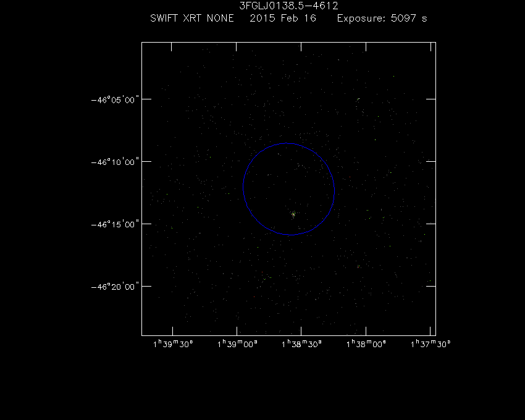Screen dimensions: 525x420
Task: Click the 1h38m00s right ascension label
Action: coord(366,344)
